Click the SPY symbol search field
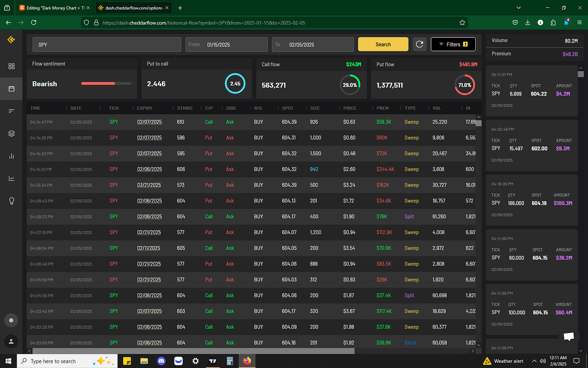Screen dimensions: 588x368 pos(107,44)
